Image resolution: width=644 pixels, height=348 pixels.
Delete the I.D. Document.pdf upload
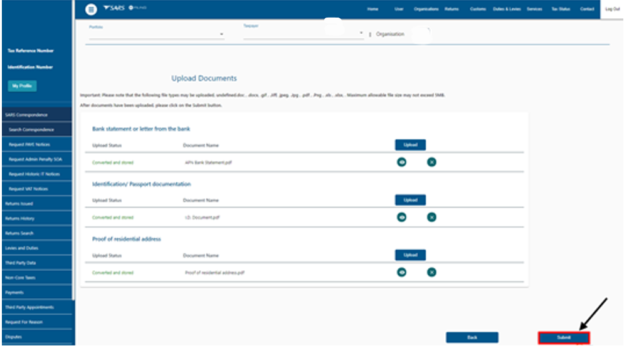431,217
